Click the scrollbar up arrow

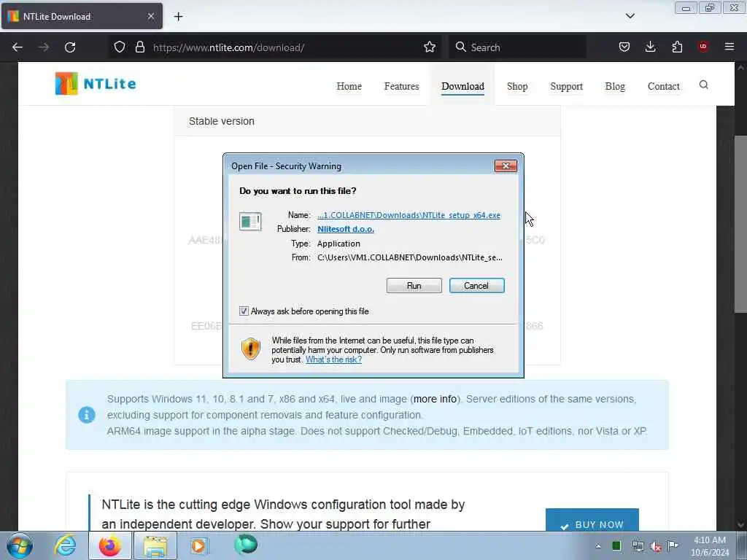[740, 68]
